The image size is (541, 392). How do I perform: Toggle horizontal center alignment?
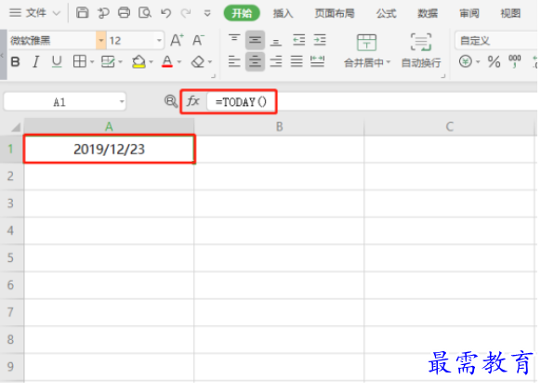[x=255, y=61]
